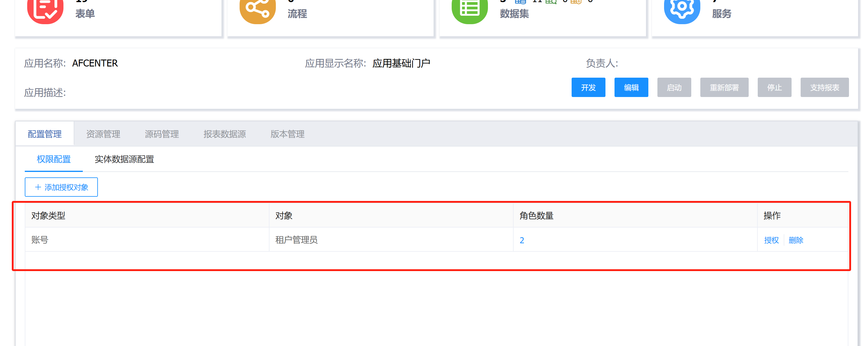Switch to the 资源管理 tab
This screenshot has width=868, height=346.
pos(103,134)
